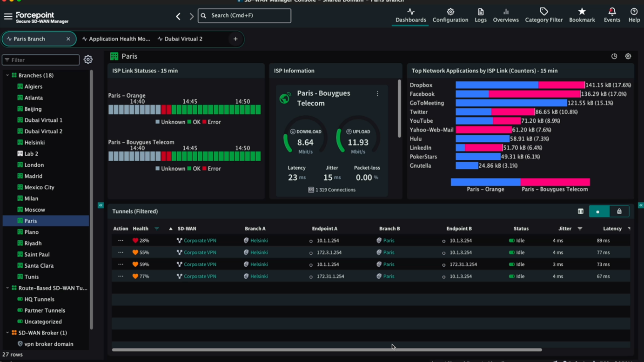Open the Help question icon

pos(634,15)
